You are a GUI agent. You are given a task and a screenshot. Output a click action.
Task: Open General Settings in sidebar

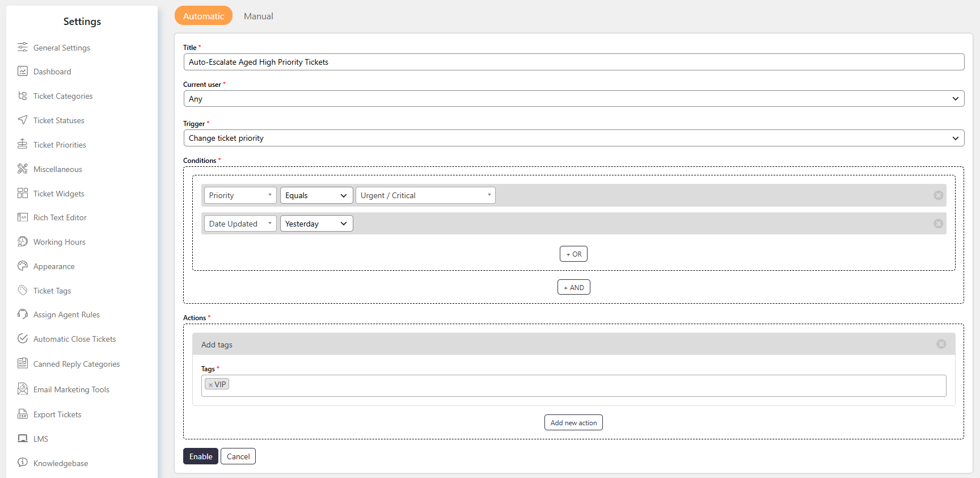point(62,48)
